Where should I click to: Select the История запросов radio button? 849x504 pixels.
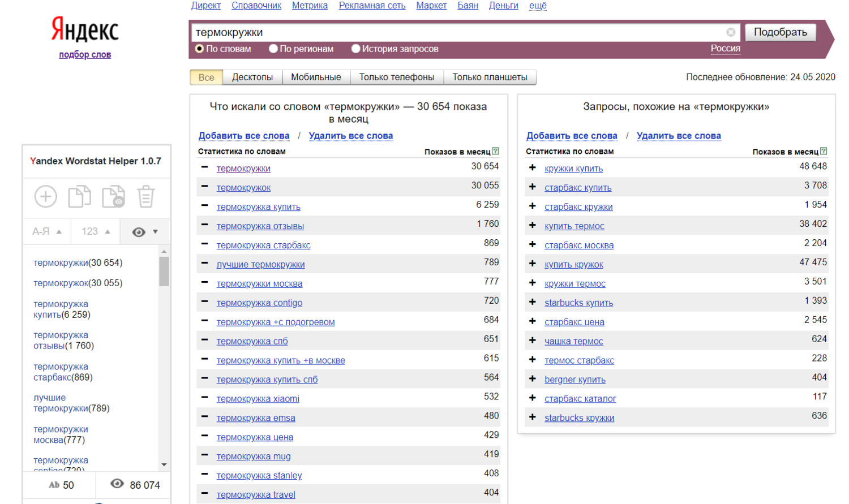pos(356,49)
